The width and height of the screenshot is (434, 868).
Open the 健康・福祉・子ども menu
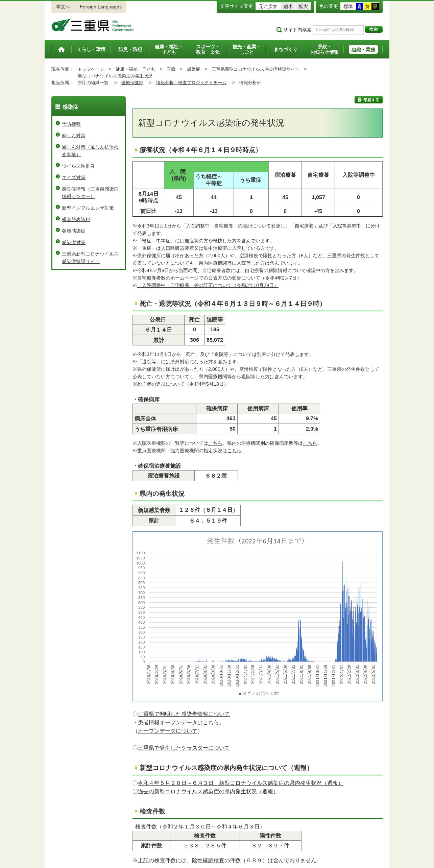[x=168, y=49]
